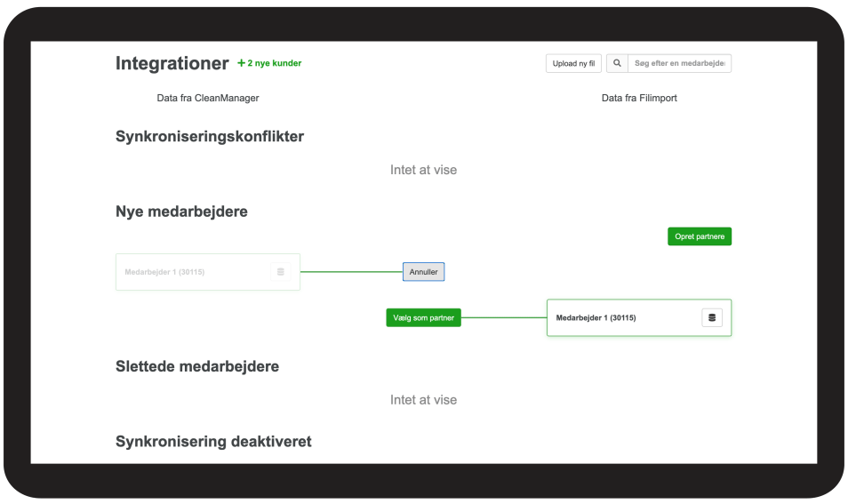Image resolution: width=848 pixels, height=504 pixels.
Task: Select the Filimport Medarbejder 1 (30115) card
Action: pos(639,318)
